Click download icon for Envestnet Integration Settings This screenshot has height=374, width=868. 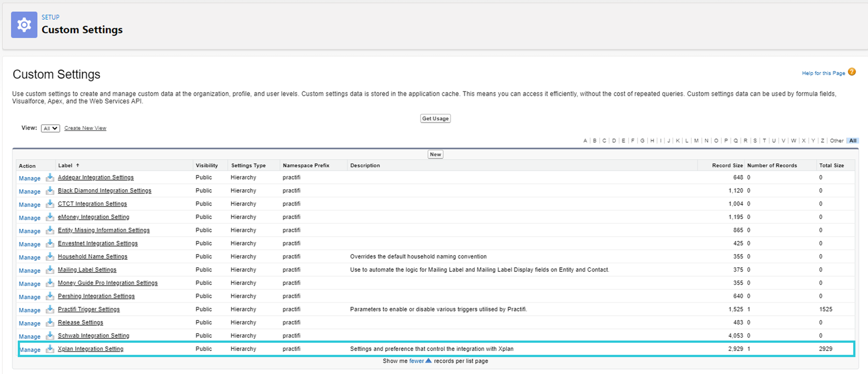50,243
